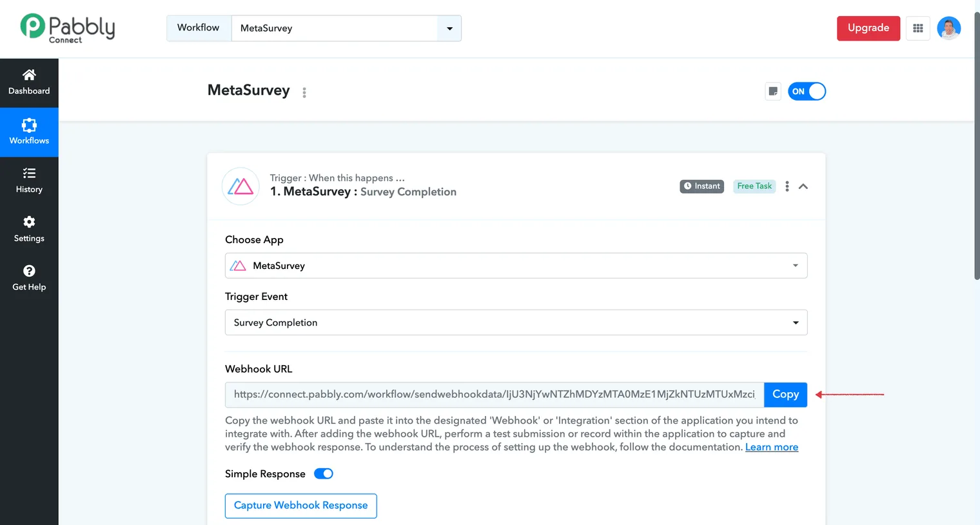Image resolution: width=980 pixels, height=525 pixels.
Task: Click the MetaSurvey workflow title
Action: coord(249,90)
